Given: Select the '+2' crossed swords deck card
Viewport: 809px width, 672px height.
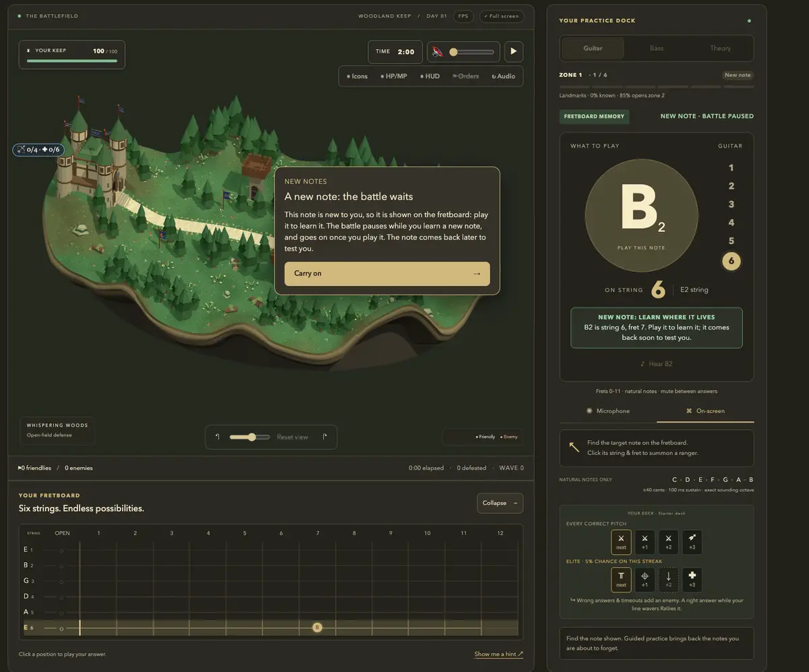Looking at the screenshot, I should coord(668,541).
